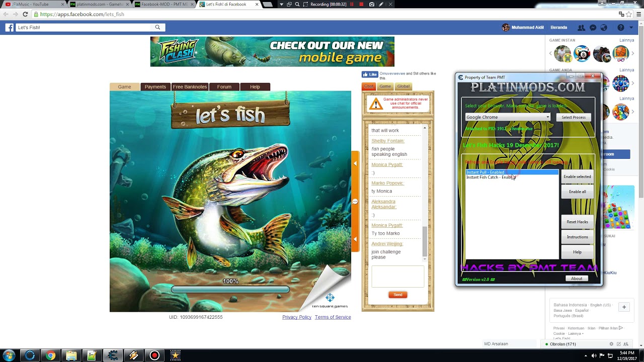Click the lower orange arrow on chat collapse bar
Viewport: 644px width, 362px height.
pos(355,239)
